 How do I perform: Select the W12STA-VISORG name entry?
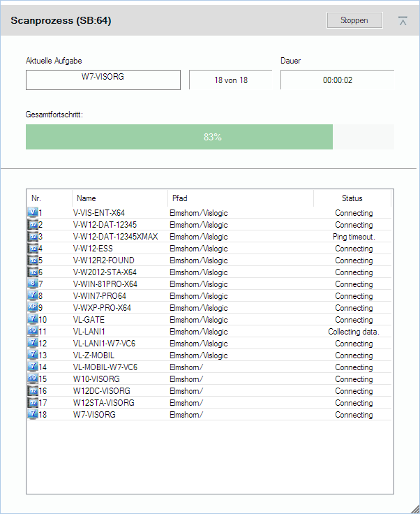coord(103,402)
